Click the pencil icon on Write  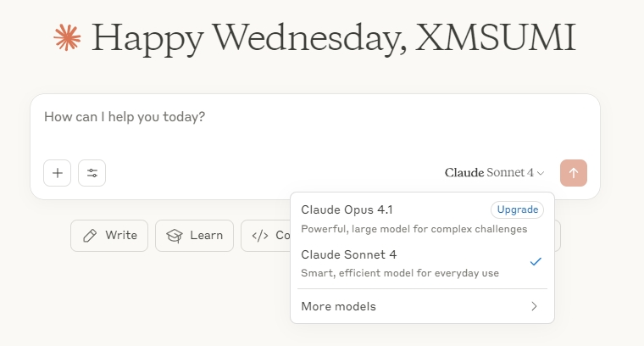point(90,236)
